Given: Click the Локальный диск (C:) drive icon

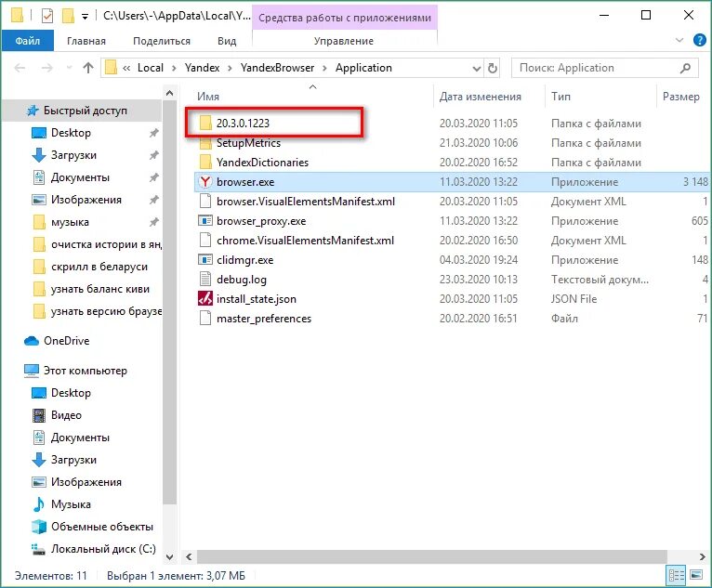Looking at the screenshot, I should 39,549.
